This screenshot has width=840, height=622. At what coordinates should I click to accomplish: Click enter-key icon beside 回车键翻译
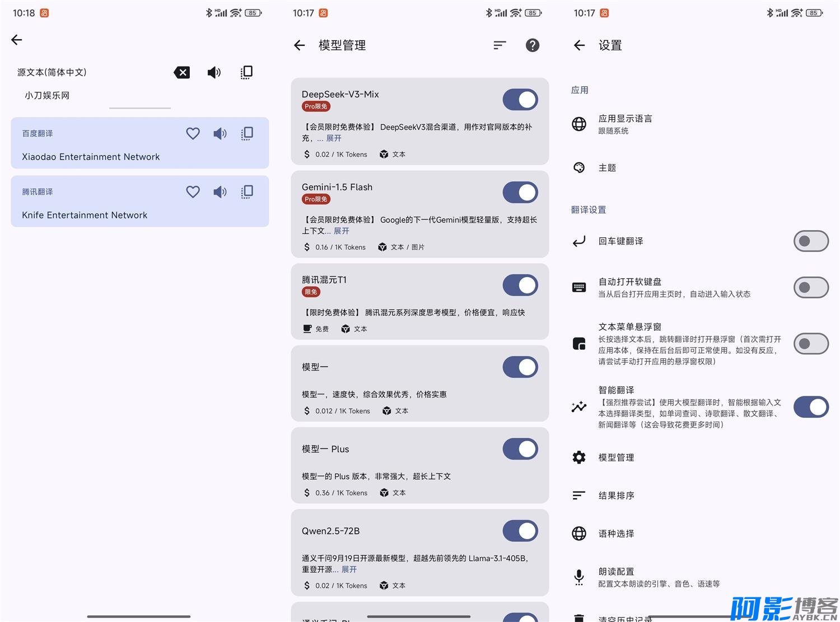click(579, 241)
